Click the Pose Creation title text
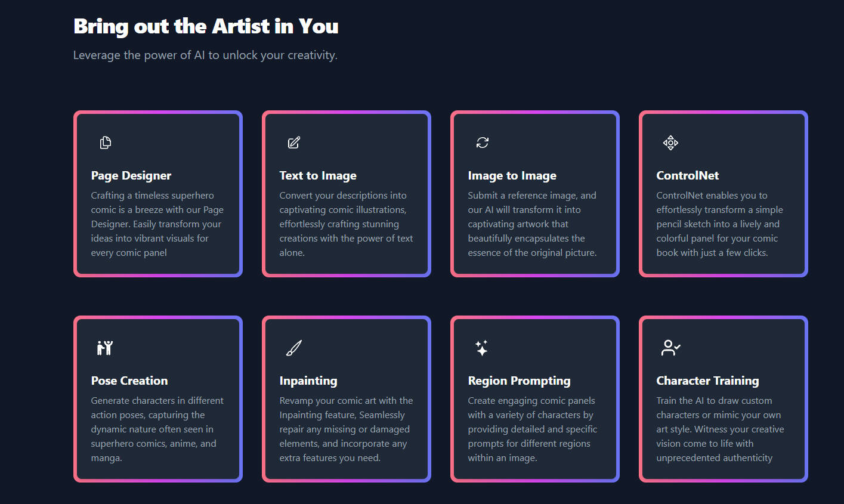The height and width of the screenshot is (504, 844). coord(129,381)
